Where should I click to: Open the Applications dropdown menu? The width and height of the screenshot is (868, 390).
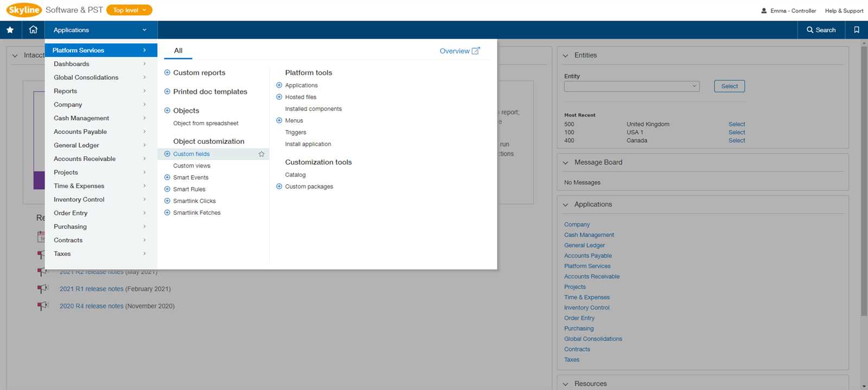[101, 30]
